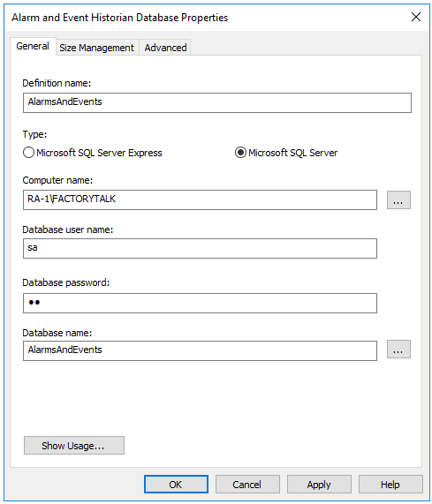This screenshot has width=432, height=504.
Task: Click the Computer name field
Action: click(x=200, y=200)
